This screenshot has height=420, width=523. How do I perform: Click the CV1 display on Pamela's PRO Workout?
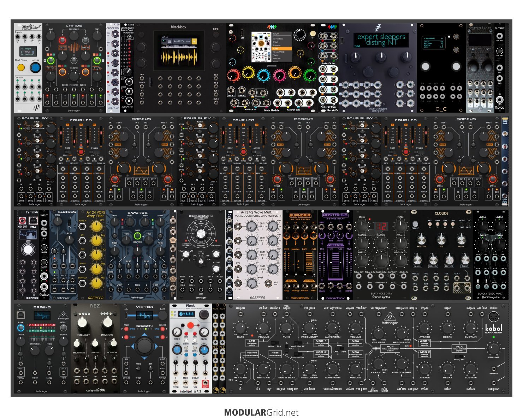point(28,51)
